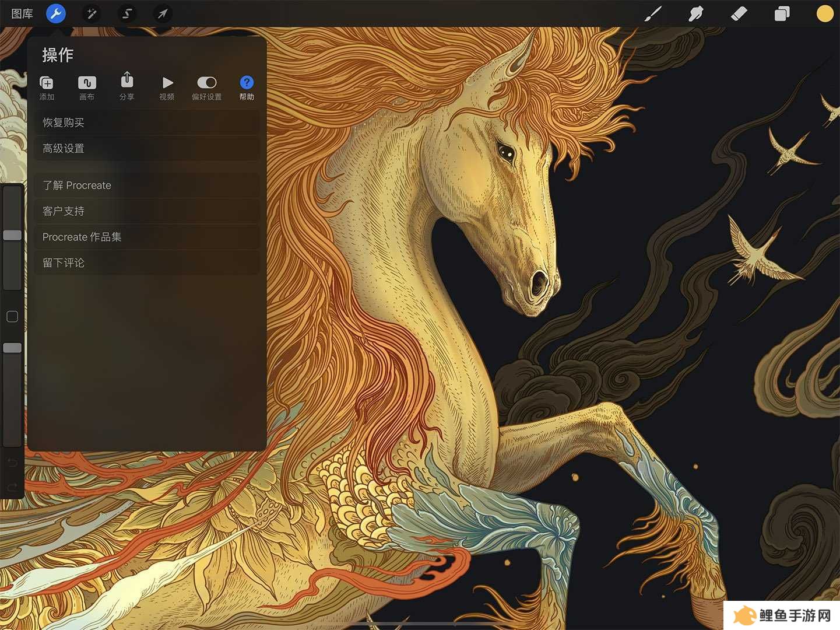Image resolution: width=840 pixels, height=630 pixels.
Task: Switch to the 分享 tab
Action: (x=127, y=87)
